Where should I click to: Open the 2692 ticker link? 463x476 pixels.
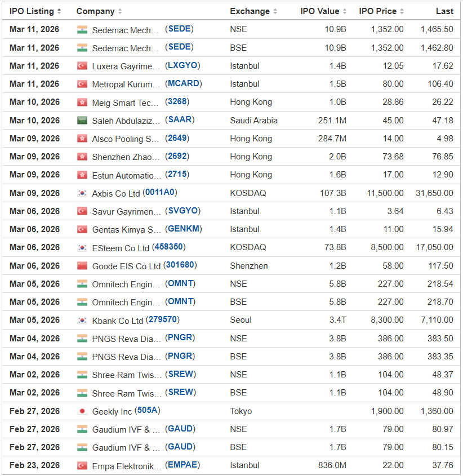point(177,156)
